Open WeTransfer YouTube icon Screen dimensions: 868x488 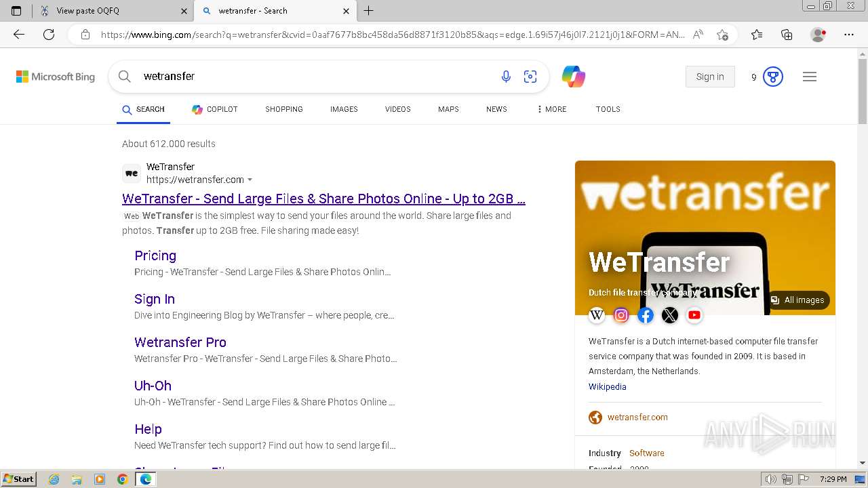click(694, 315)
